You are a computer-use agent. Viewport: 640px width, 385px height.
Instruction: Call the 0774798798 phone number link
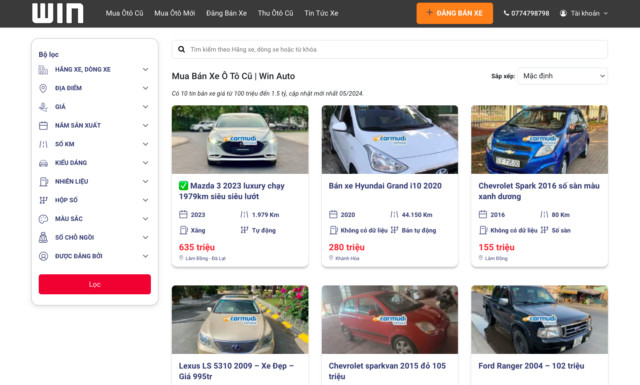[526, 13]
